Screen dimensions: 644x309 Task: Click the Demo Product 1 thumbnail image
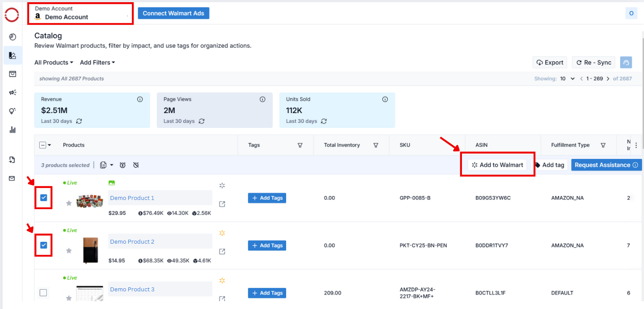(x=89, y=202)
